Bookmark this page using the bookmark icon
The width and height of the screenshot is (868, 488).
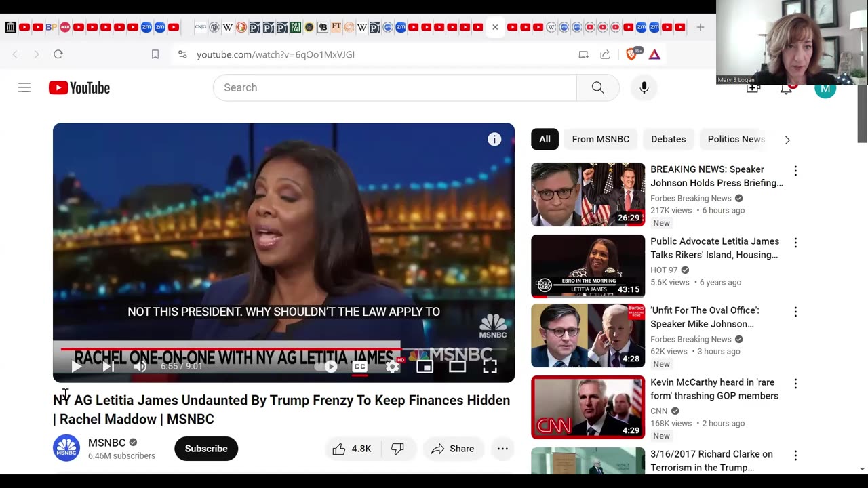click(155, 54)
